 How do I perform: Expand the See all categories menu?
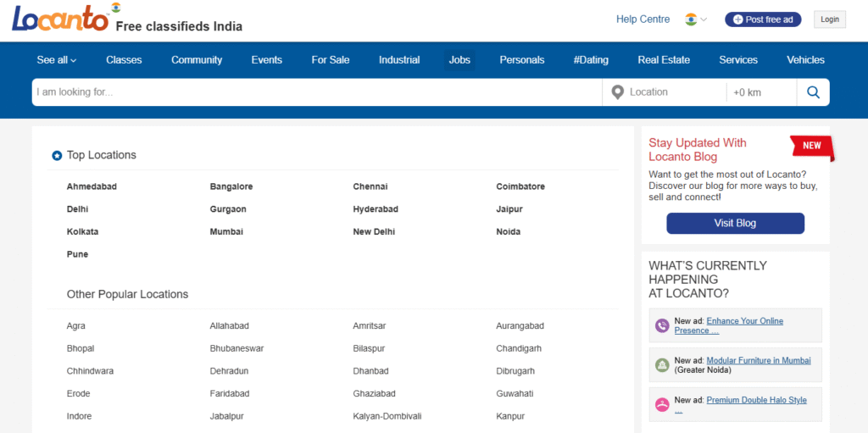click(x=57, y=60)
